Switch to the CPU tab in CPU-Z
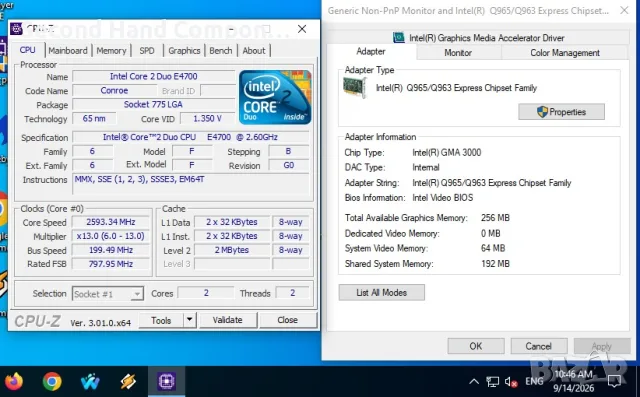This screenshot has width=640, height=397. click(27, 50)
